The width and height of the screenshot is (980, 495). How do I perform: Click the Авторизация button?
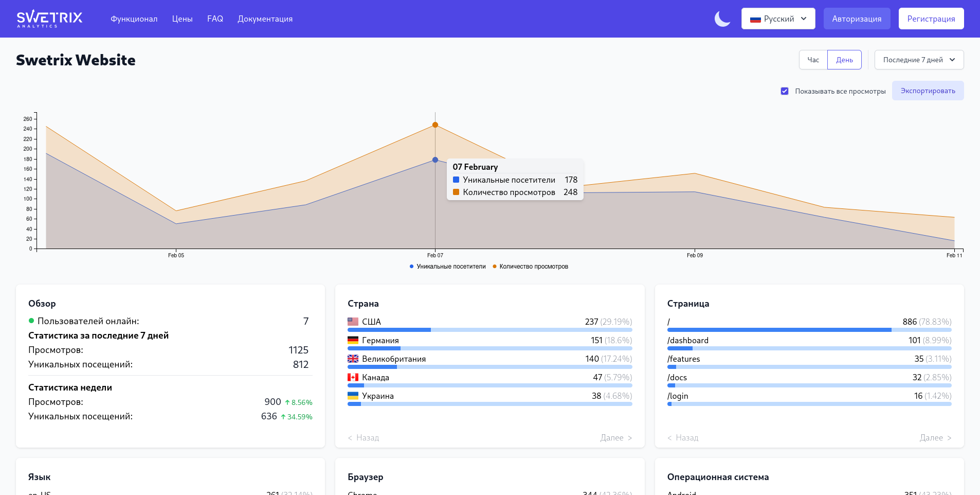coord(857,19)
